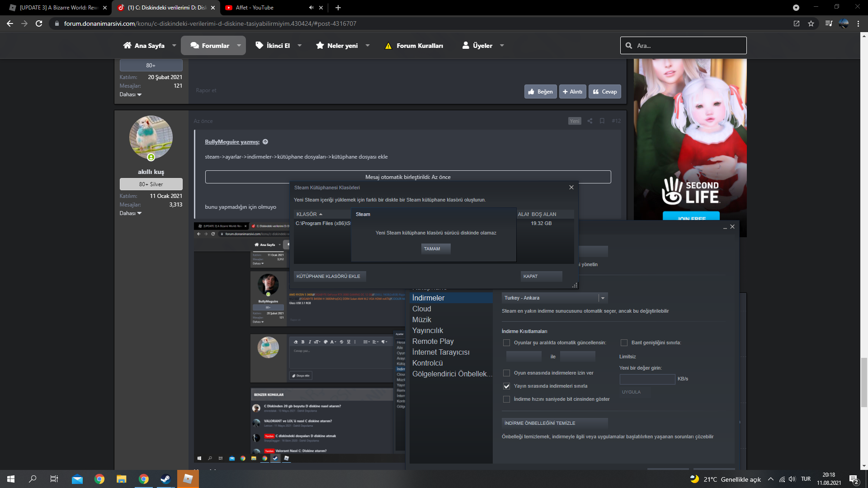Show hidden system tray icons
This screenshot has width=868, height=488.
[771, 479]
